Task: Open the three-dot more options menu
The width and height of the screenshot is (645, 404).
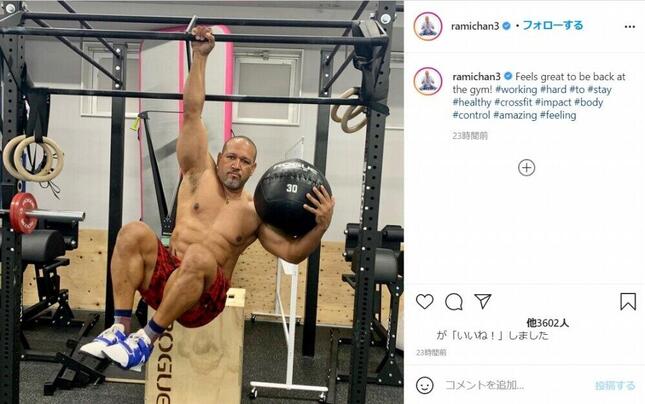Action: click(x=629, y=27)
